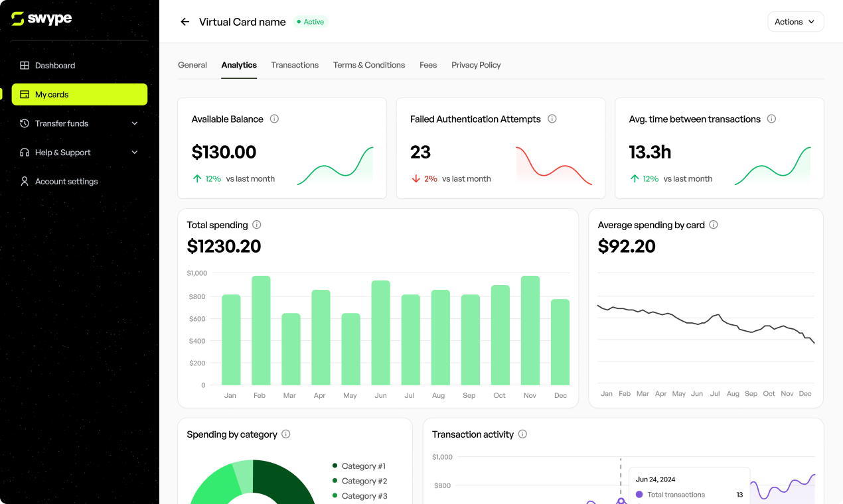Expand the Help & Support submenu chevron
This screenshot has width=843, height=504.
(x=135, y=153)
